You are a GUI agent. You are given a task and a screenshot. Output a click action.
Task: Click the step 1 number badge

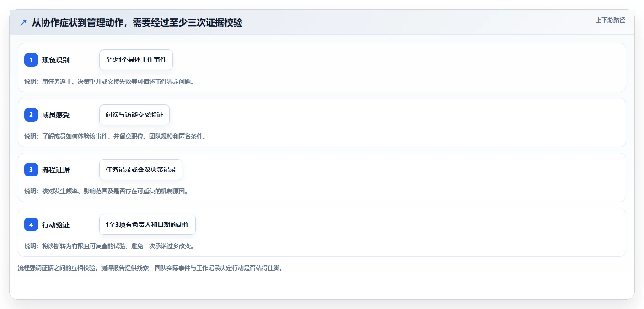(31, 60)
